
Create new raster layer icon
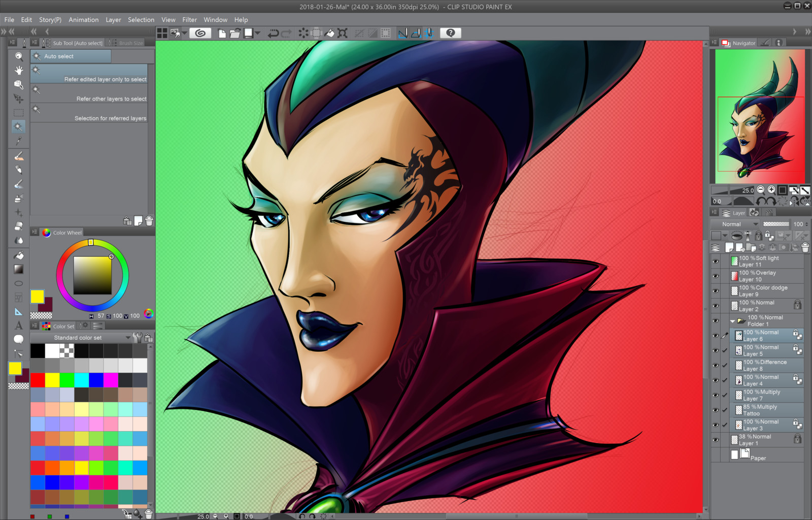729,247
